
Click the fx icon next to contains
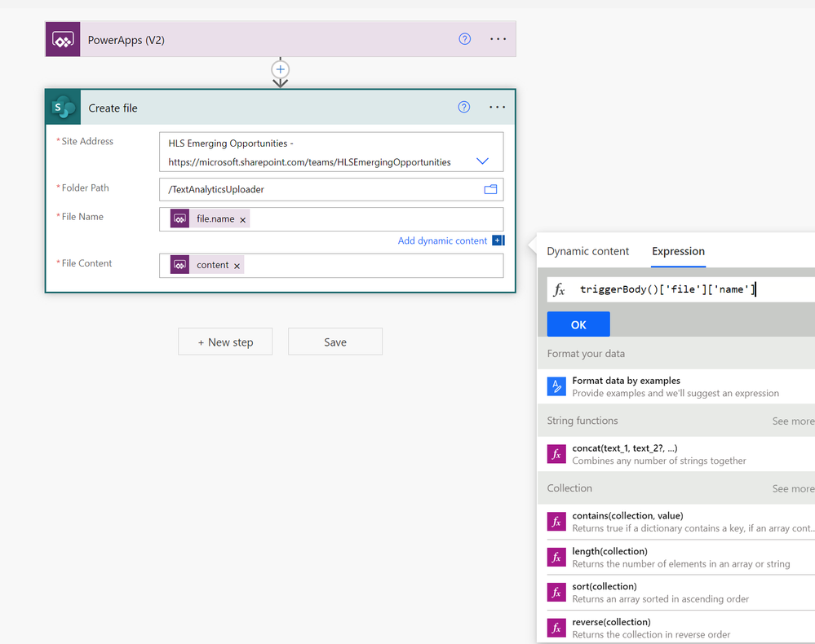coord(556,522)
